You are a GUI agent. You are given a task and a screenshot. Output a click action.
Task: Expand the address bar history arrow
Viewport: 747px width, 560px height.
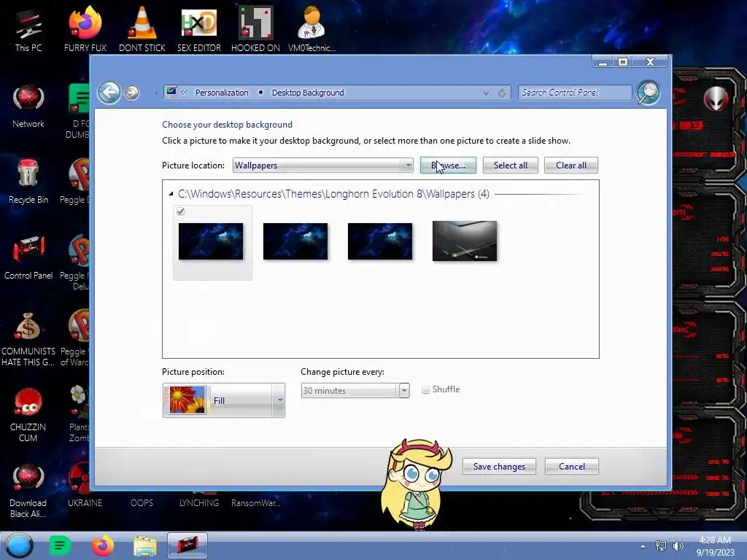(x=485, y=93)
